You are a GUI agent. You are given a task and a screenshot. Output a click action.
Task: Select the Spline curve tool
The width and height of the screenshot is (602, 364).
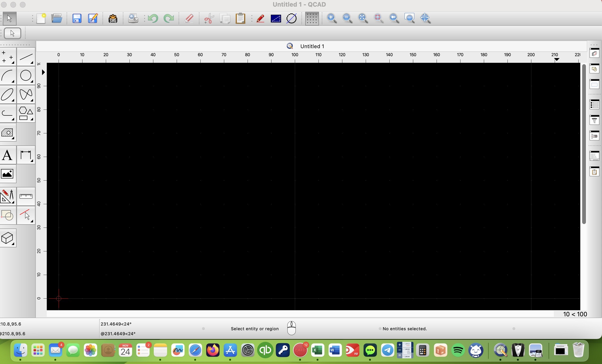[26, 95]
